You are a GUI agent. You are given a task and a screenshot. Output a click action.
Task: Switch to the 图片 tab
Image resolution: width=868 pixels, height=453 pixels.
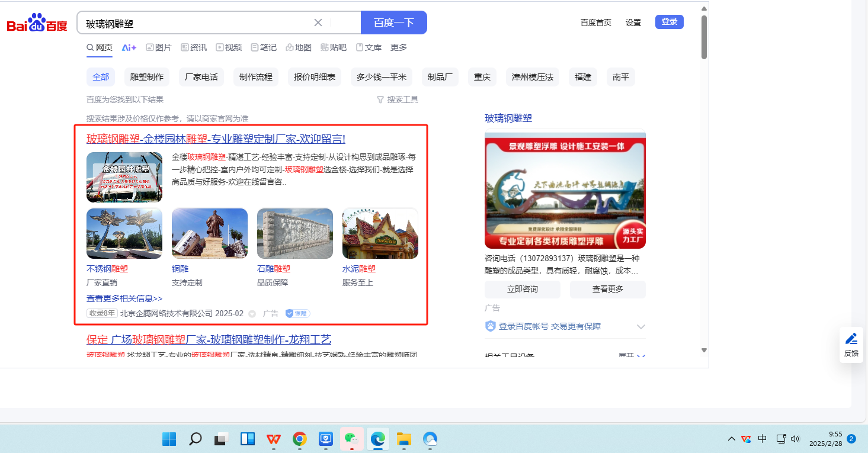point(159,47)
